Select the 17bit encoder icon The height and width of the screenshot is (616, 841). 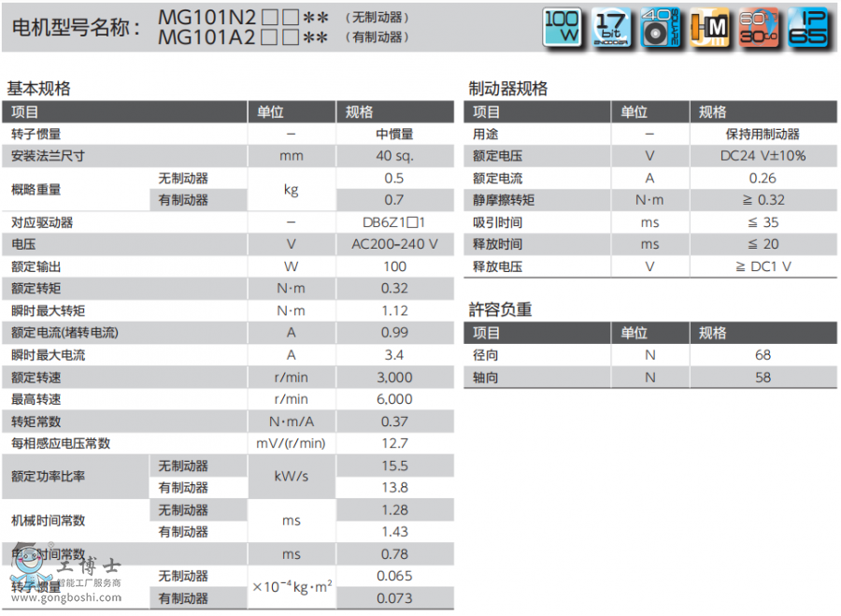pos(611,28)
